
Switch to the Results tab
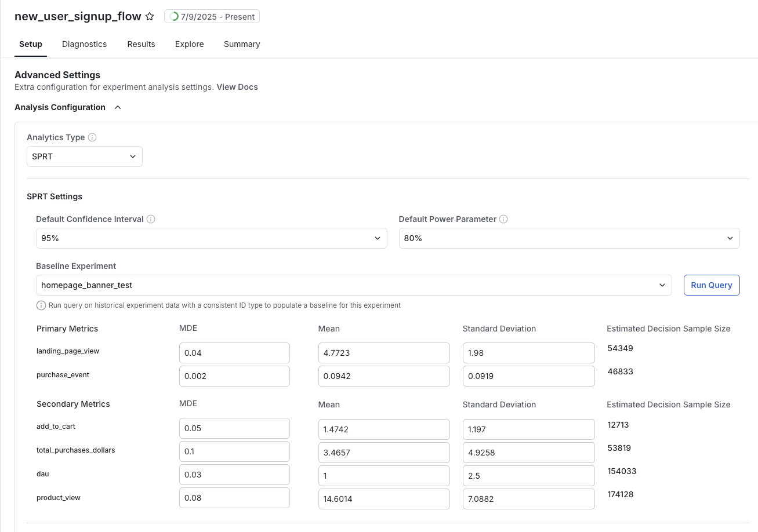click(141, 44)
